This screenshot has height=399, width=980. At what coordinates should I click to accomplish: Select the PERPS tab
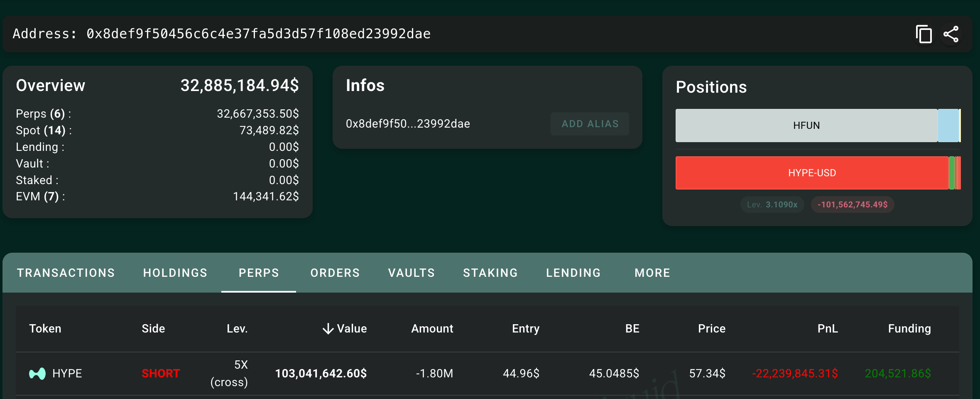(259, 273)
